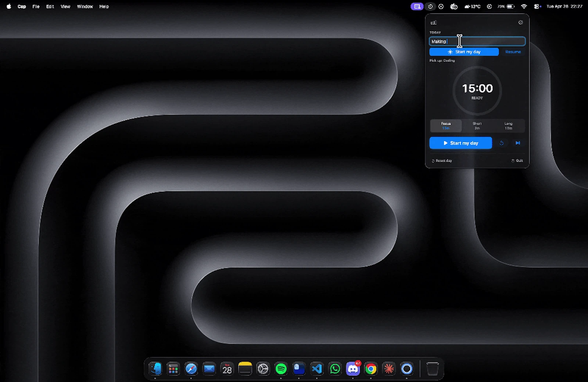588x382 pixels.
Task: Click the timer app menu bar icon
Action: tap(430, 6)
